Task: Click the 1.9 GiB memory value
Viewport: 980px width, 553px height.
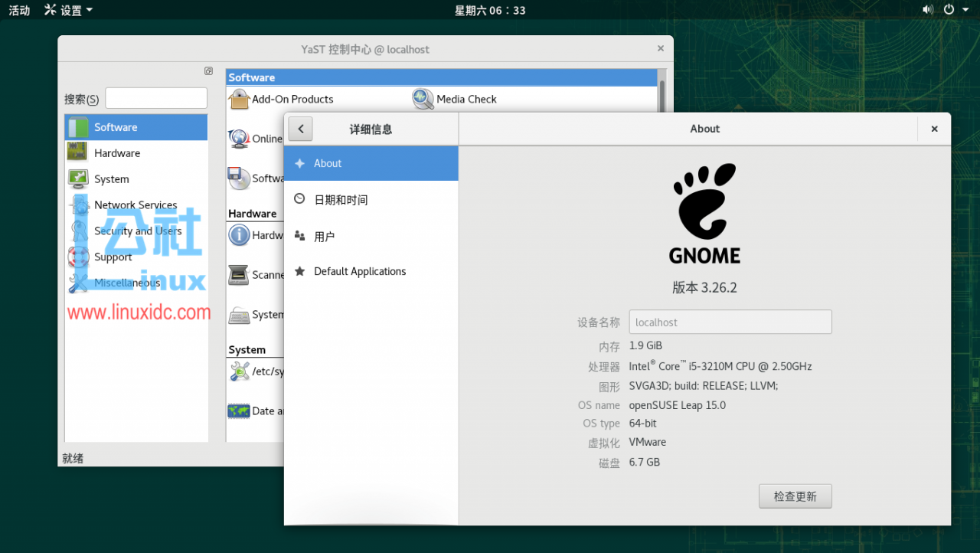Action: [646, 346]
